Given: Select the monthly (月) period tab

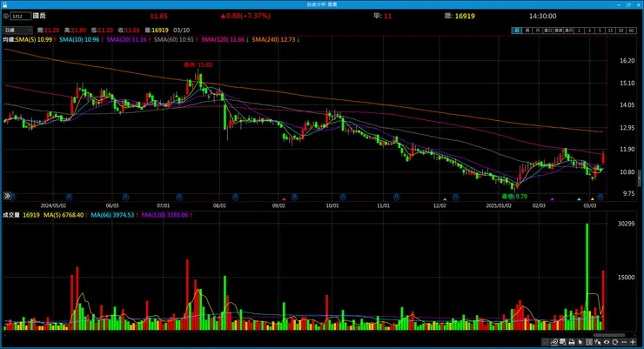Looking at the screenshot, I should coord(538,30).
